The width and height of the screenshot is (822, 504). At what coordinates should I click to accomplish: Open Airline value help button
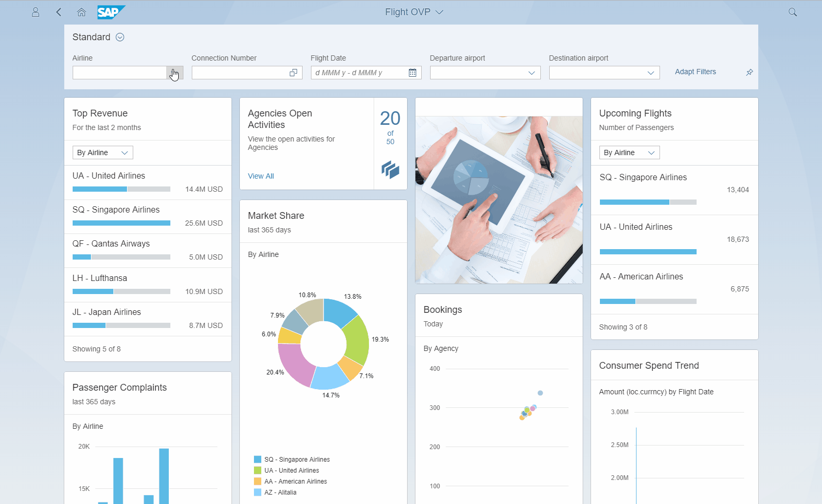[x=175, y=73]
